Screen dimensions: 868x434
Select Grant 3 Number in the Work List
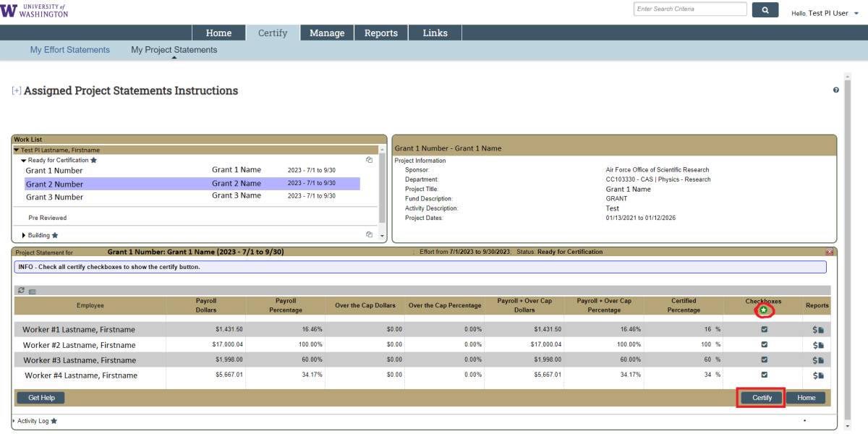(54, 197)
